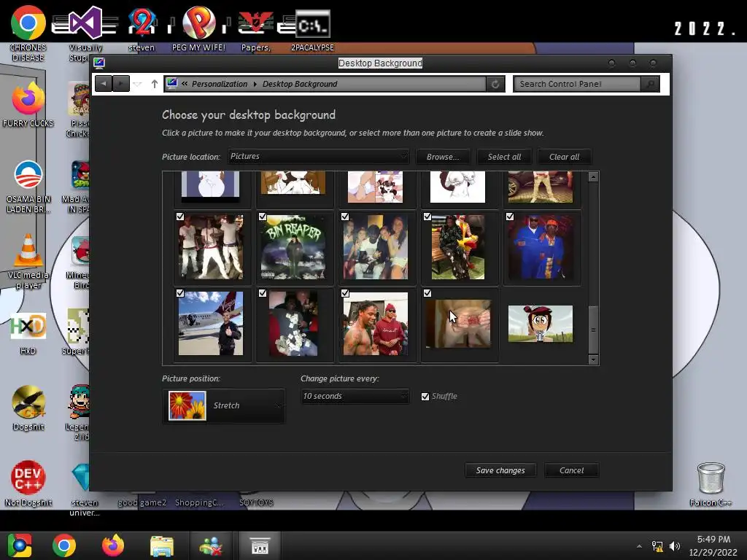Click the Forward navigation arrow
Viewport: 747px width, 560px height.
121,84
